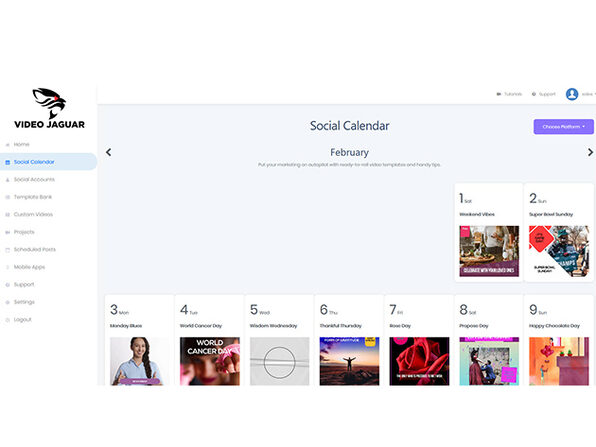
Task: Click the Template Bank sidebar icon
Action: (7, 197)
